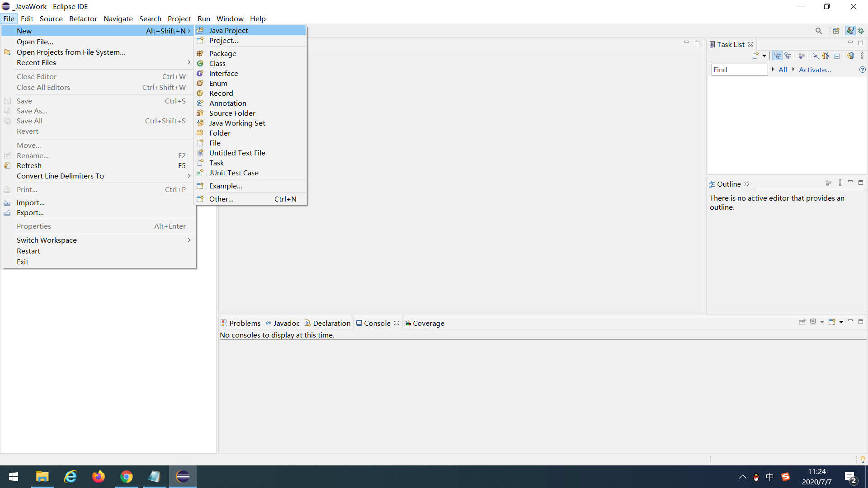This screenshot has height=488, width=868.
Task: Switch to the Java perspective icon
Action: (x=850, y=31)
